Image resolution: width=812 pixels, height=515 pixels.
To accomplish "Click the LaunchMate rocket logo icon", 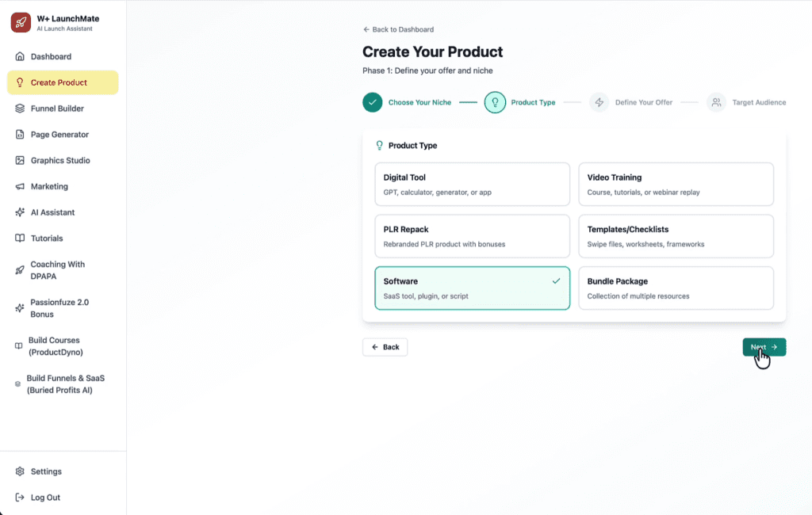I will click(21, 22).
